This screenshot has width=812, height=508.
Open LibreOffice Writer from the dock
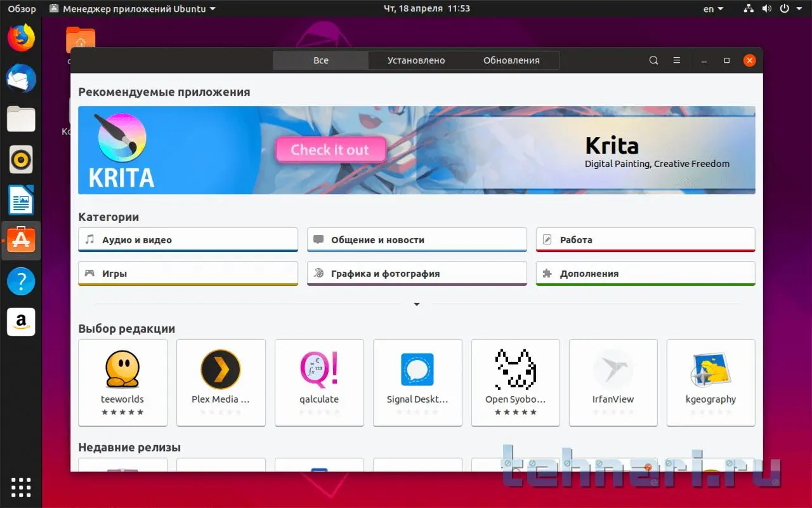pos(21,200)
